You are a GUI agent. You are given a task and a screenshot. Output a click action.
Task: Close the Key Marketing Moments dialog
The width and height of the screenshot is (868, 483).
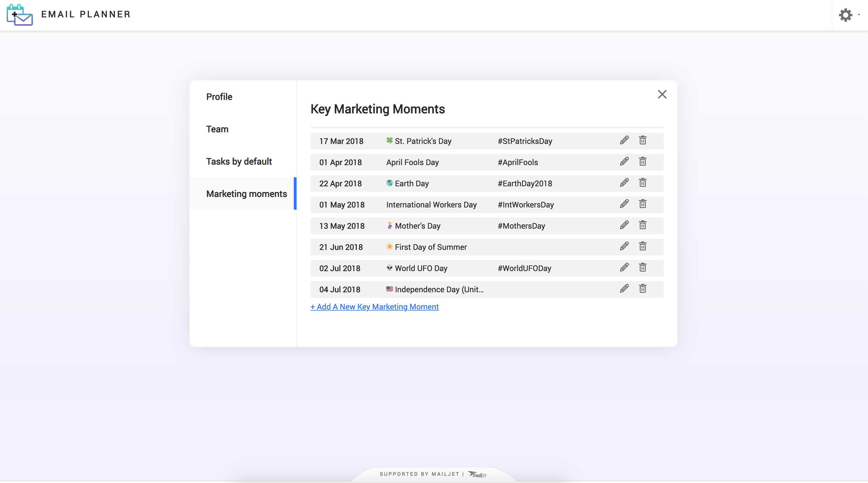662,94
